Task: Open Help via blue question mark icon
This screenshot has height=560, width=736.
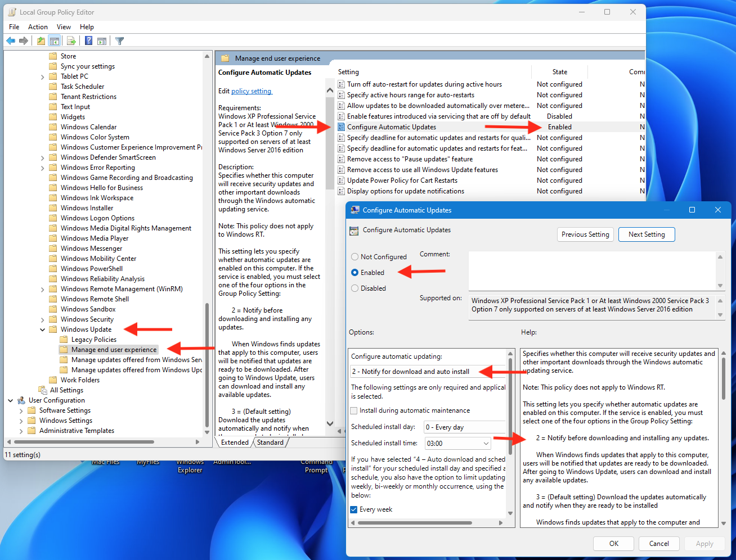Action: tap(88, 40)
